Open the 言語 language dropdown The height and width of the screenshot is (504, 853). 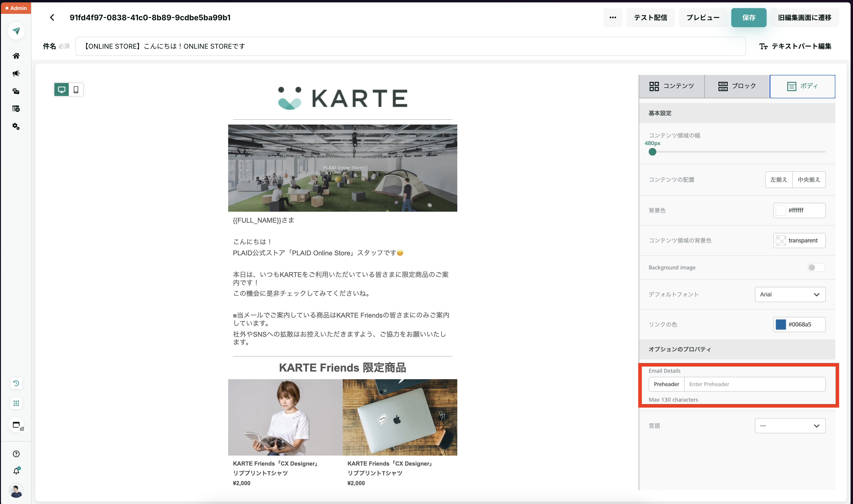790,426
